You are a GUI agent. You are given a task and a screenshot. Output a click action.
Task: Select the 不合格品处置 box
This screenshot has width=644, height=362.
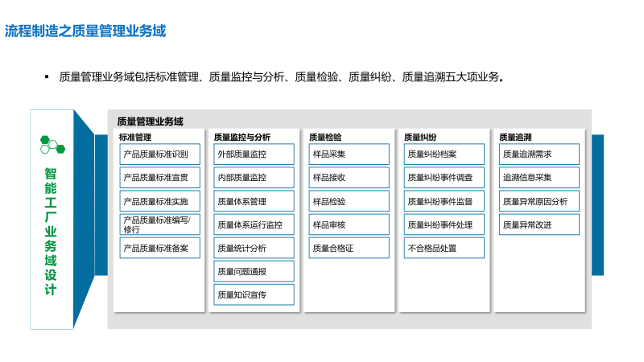444,248
